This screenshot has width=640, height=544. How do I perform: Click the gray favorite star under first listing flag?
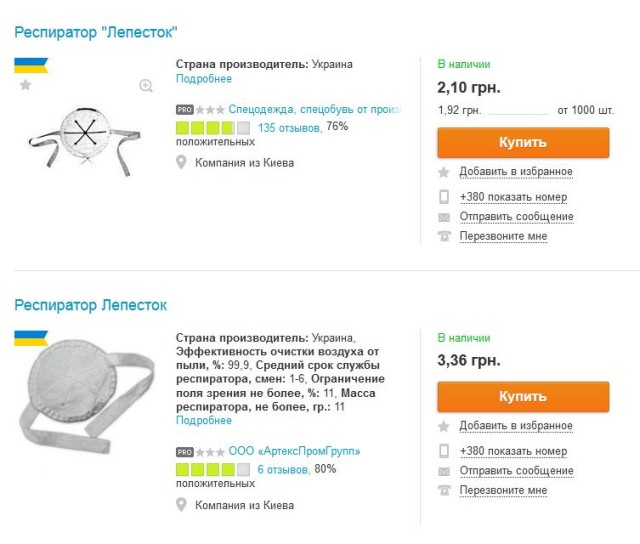tap(25, 86)
